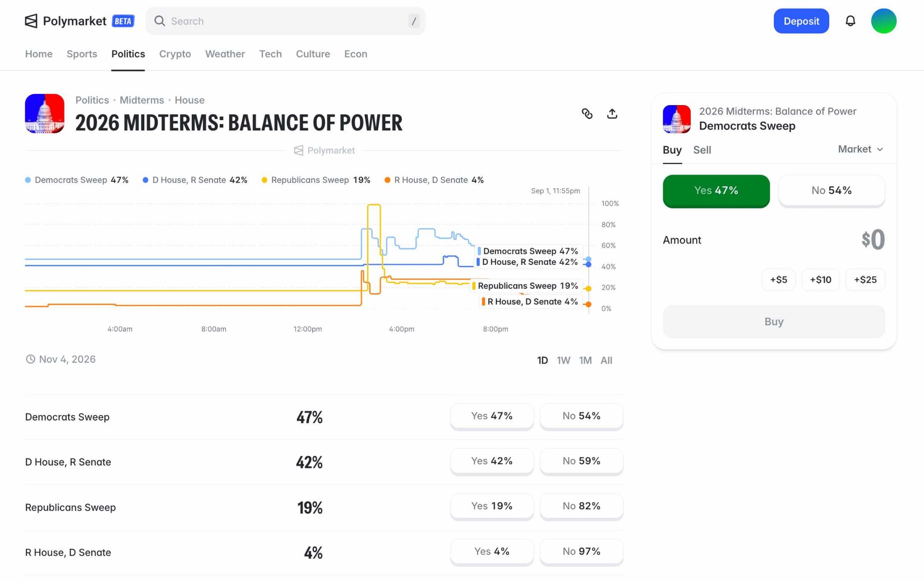924x582 pixels.
Task: Select the Yes 47% option in trade panel
Action: 716,191
